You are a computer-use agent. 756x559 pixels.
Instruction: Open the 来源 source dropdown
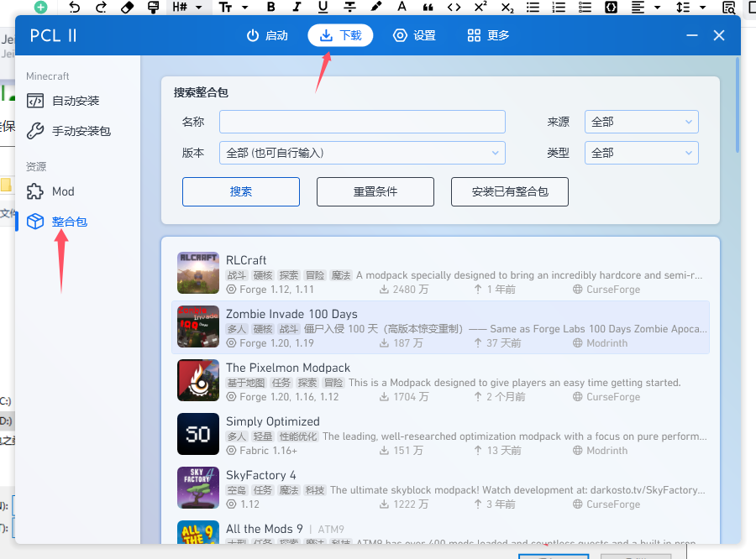pos(641,122)
